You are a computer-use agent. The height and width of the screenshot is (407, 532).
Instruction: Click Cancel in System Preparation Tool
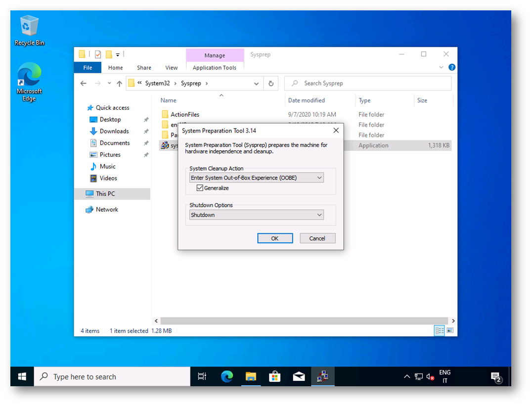[317, 238]
